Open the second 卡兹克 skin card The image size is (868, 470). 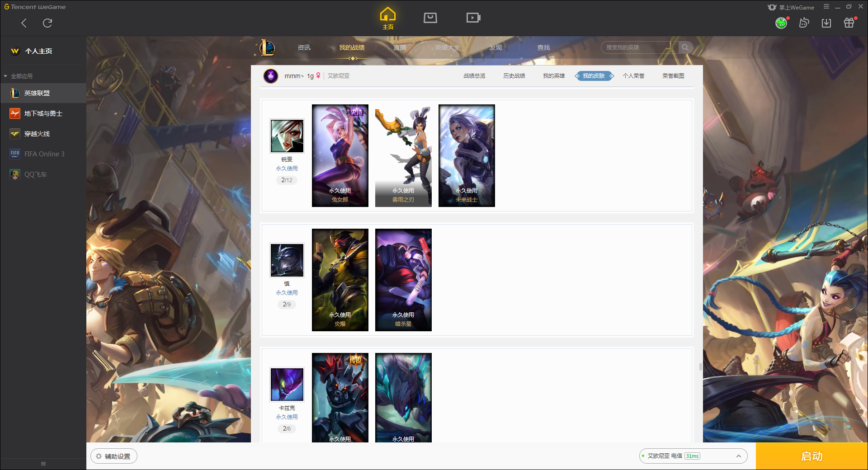[403, 398]
